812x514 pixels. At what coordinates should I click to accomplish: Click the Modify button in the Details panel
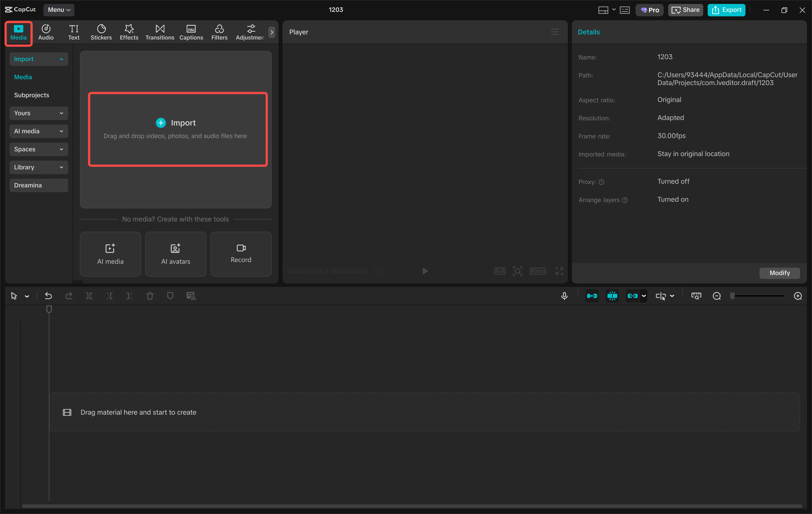click(779, 273)
